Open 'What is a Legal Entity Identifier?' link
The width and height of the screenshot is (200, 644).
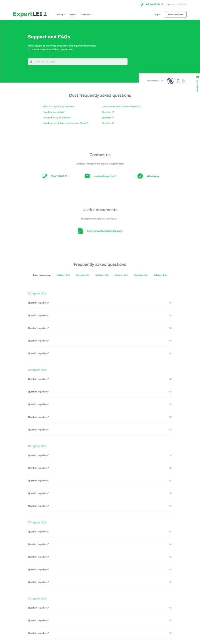tap(59, 106)
